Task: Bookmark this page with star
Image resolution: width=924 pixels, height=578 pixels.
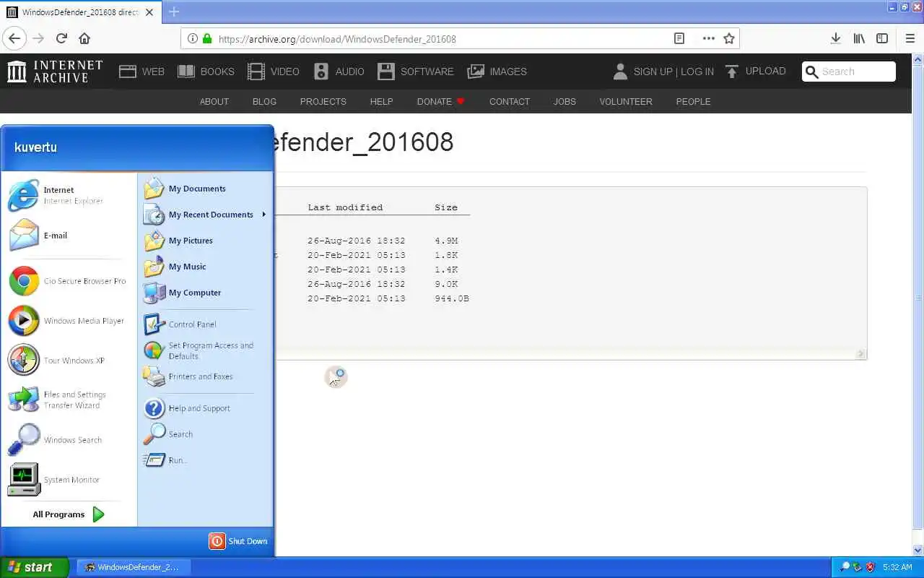Action: (x=729, y=38)
